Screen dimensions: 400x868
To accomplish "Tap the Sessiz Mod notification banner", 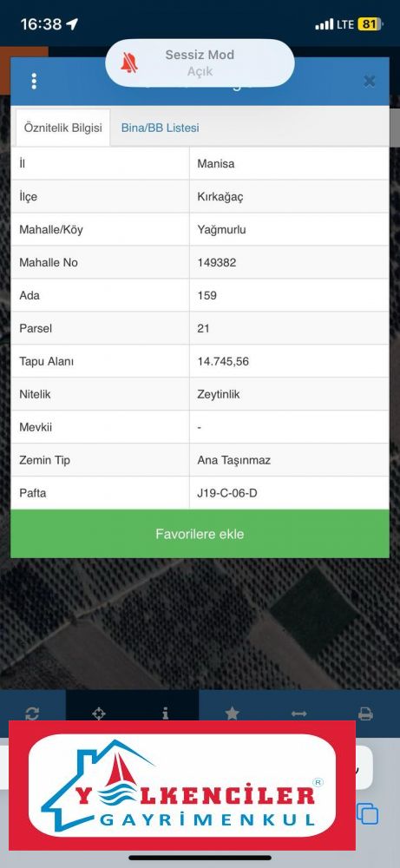I will [x=200, y=62].
